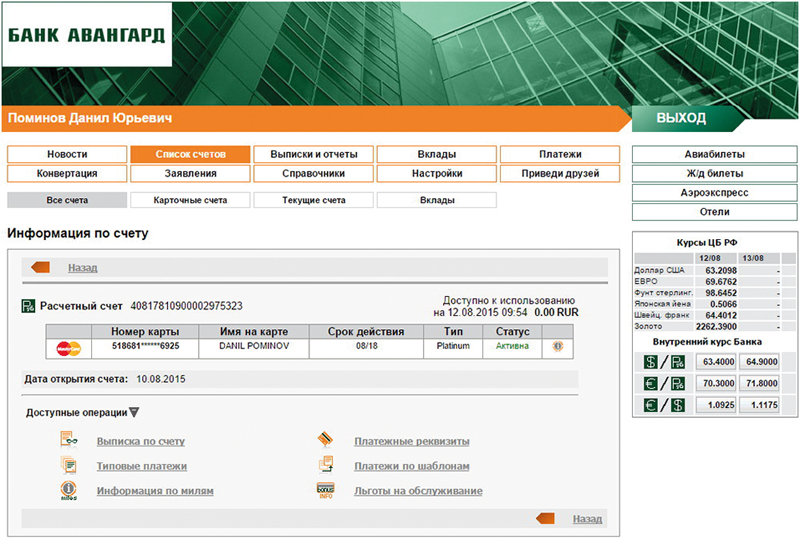Viewport: 800px width, 540px height.
Task: Click the euro sell rate 71.8000
Action: [x=760, y=383]
